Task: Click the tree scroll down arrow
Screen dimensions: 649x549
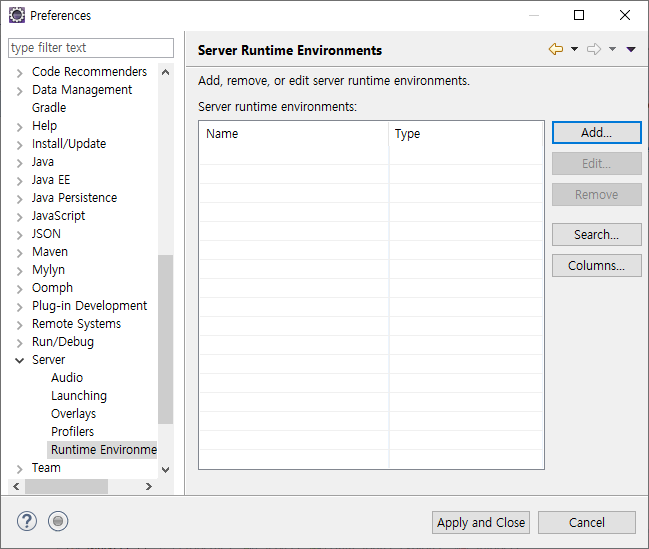Action: point(166,470)
